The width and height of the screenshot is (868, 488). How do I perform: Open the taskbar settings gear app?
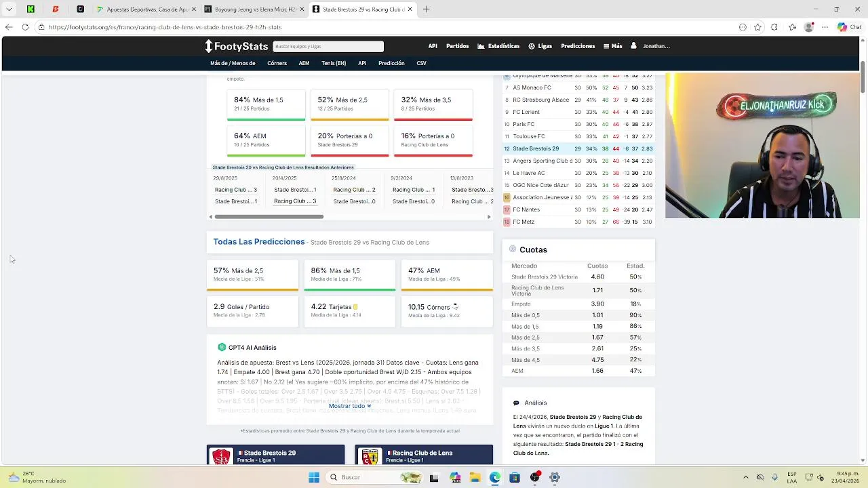(x=555, y=477)
